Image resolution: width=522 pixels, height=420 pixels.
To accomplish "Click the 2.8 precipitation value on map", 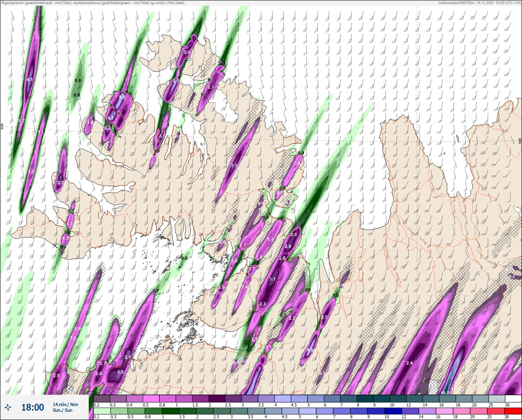I will 222,287.
